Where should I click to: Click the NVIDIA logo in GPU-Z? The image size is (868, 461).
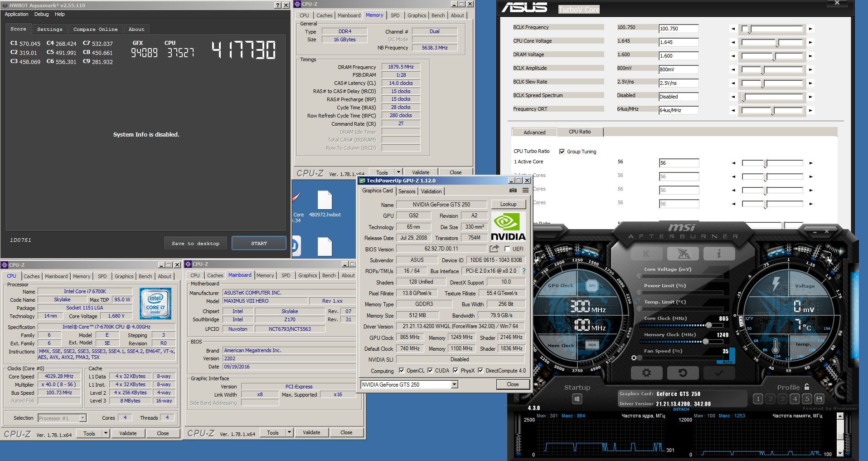click(508, 226)
